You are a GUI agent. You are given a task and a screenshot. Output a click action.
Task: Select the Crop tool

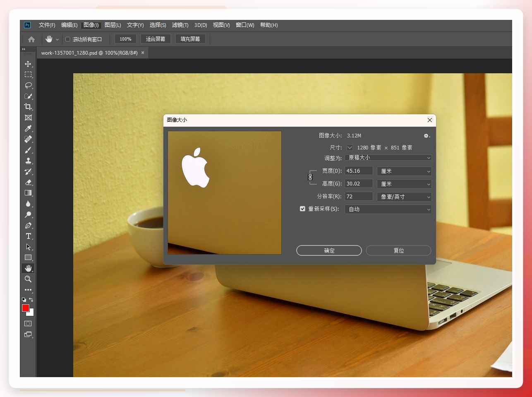28,107
